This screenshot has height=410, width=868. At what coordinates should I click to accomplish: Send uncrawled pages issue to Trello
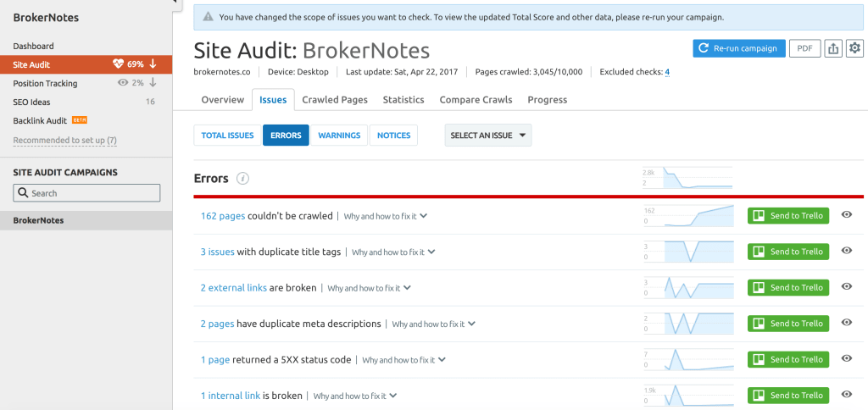click(788, 216)
